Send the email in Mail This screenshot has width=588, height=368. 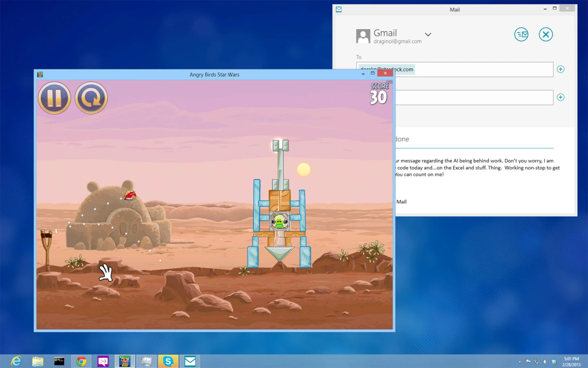[x=521, y=34]
